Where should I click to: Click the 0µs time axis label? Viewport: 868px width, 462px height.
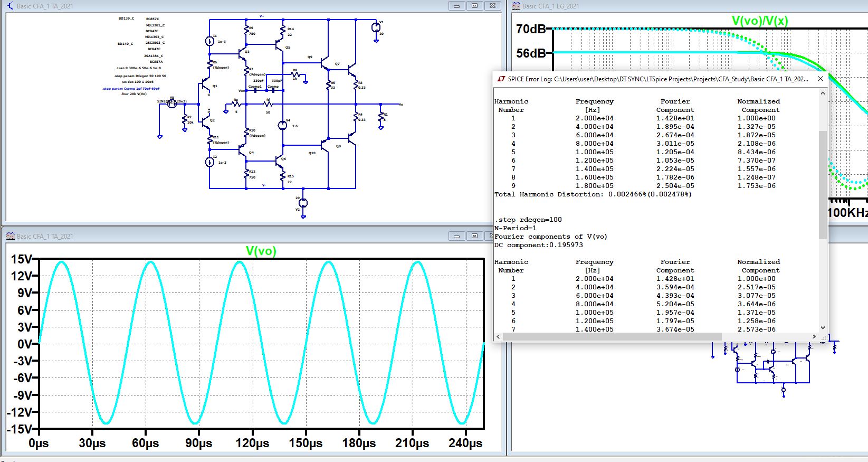[x=39, y=443]
